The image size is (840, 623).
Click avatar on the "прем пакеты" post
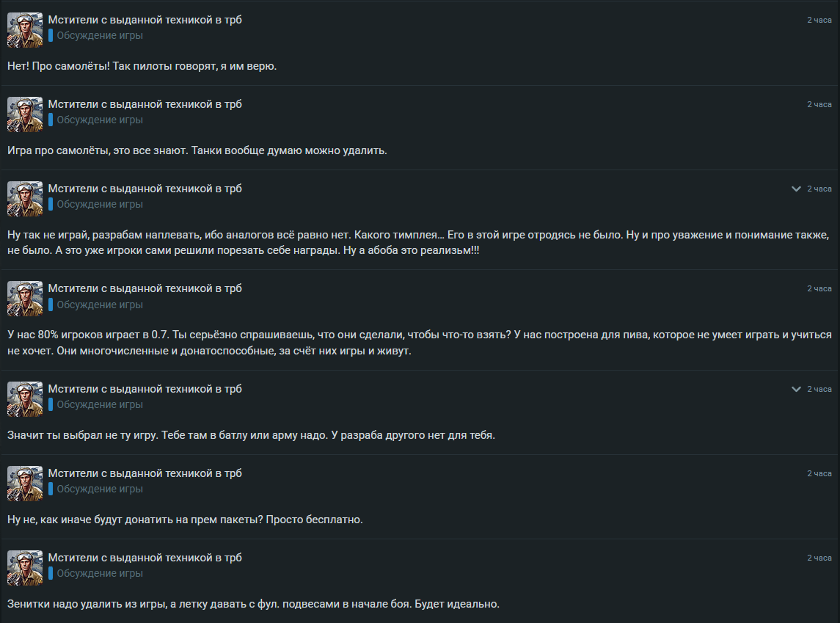pyautogui.click(x=25, y=484)
